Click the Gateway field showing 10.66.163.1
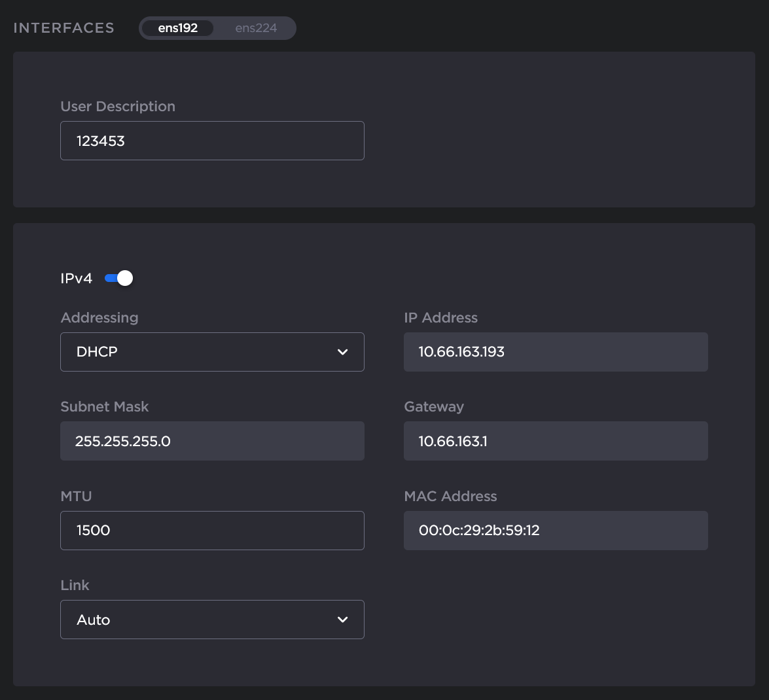The height and width of the screenshot is (700, 769). coord(555,441)
